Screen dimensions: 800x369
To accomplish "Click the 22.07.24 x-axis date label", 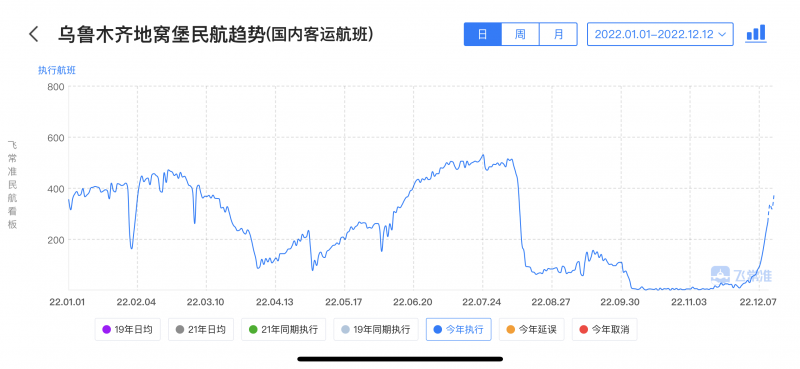I will tap(483, 302).
